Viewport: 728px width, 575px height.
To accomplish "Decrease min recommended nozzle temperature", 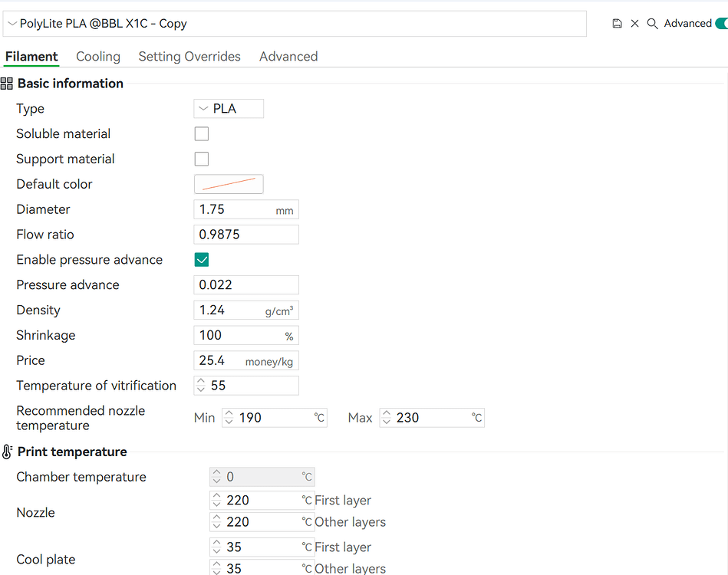I will point(229,422).
